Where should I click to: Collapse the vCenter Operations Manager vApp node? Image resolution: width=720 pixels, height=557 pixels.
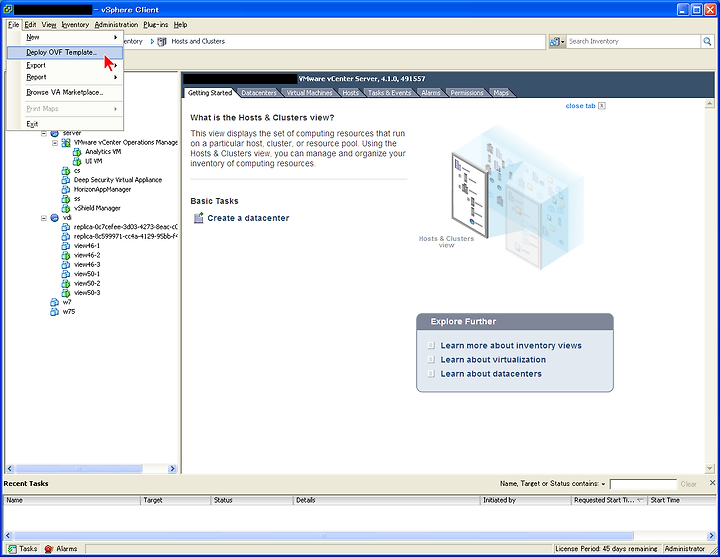pyautogui.click(x=55, y=143)
